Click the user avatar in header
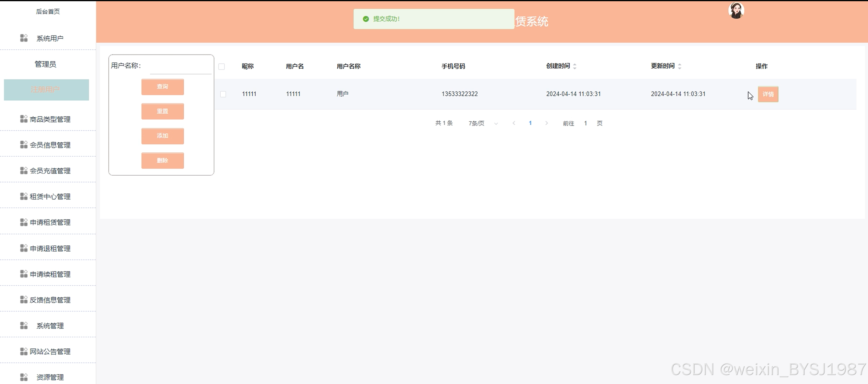This screenshot has height=384, width=868. [x=736, y=11]
